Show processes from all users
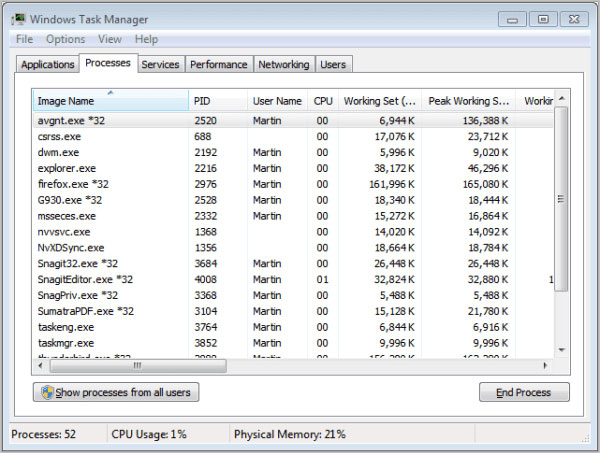Viewport: 600px width, 453px height. 116,392
